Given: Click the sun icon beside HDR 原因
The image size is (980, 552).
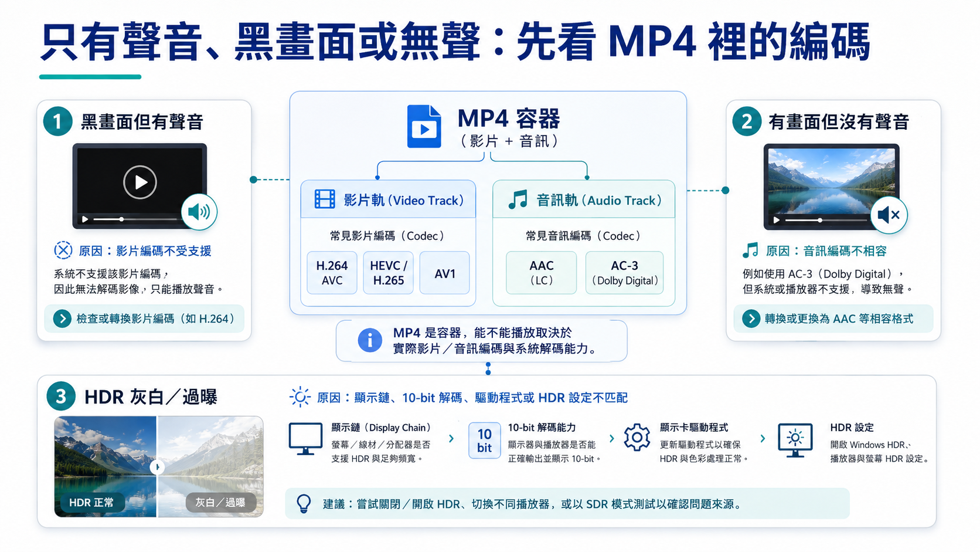Looking at the screenshot, I should [300, 397].
